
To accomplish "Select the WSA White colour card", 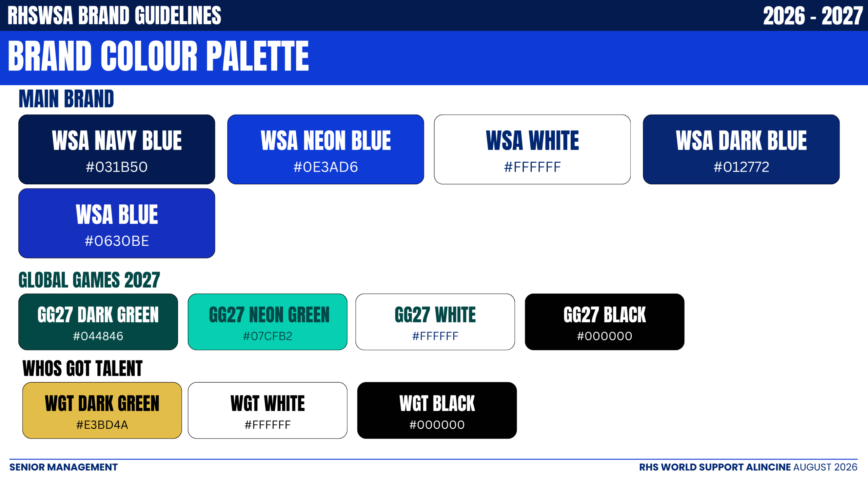I will coord(532,149).
